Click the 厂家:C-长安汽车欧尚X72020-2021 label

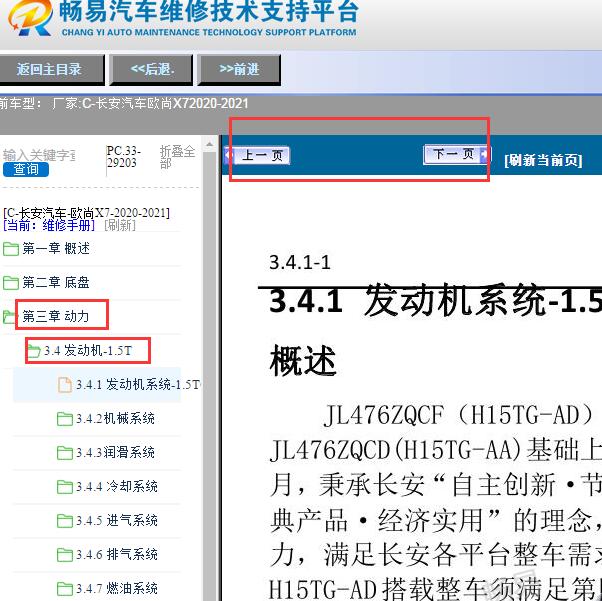click(x=150, y=104)
